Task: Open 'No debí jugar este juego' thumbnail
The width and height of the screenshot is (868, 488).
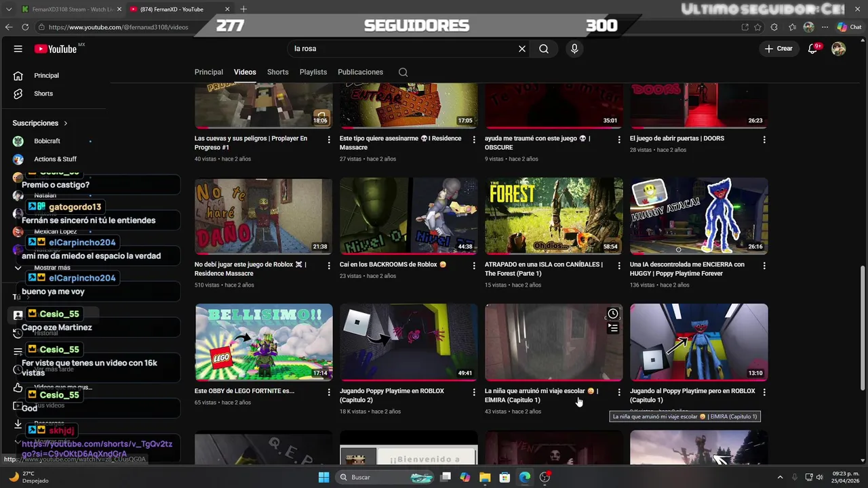Action: [x=264, y=216]
